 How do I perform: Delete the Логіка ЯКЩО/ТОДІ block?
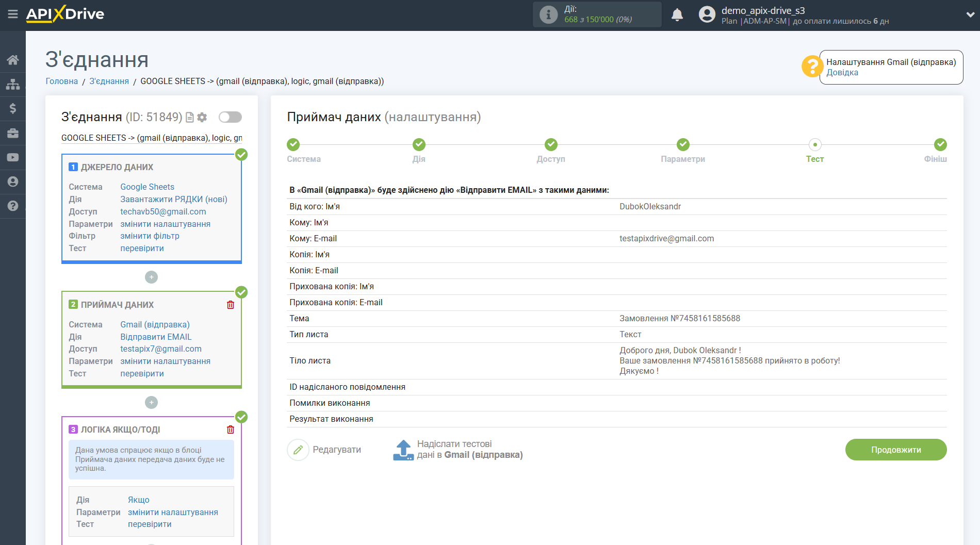pos(231,430)
